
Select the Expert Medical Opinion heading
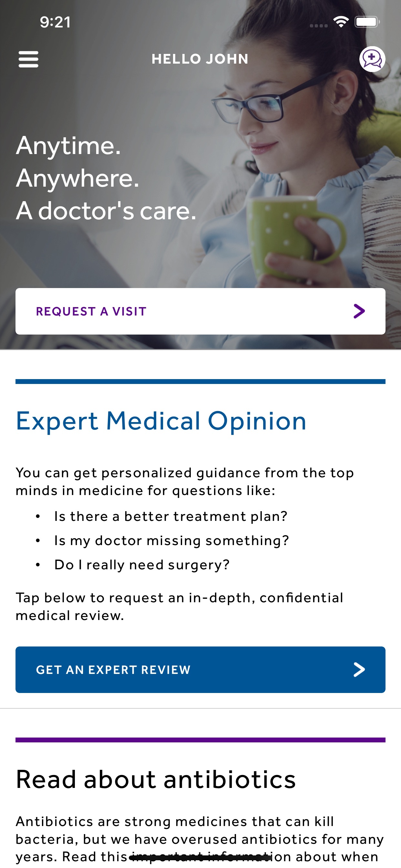coord(161,421)
